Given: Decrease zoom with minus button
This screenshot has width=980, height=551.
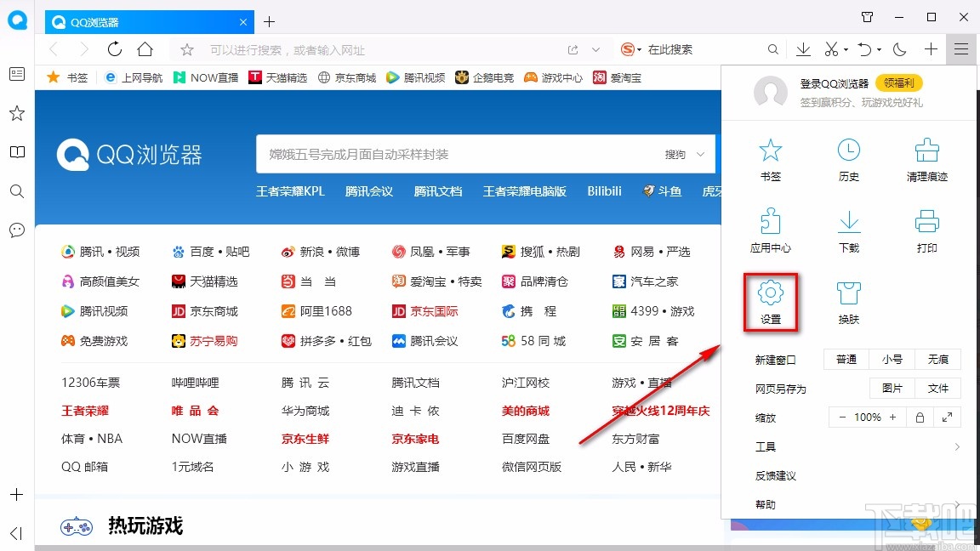Looking at the screenshot, I should [x=842, y=418].
